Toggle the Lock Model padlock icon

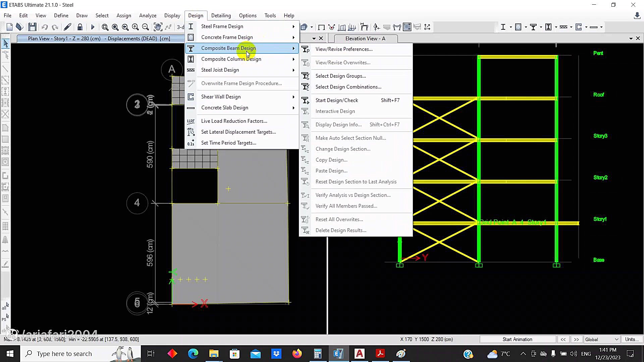[80, 27]
